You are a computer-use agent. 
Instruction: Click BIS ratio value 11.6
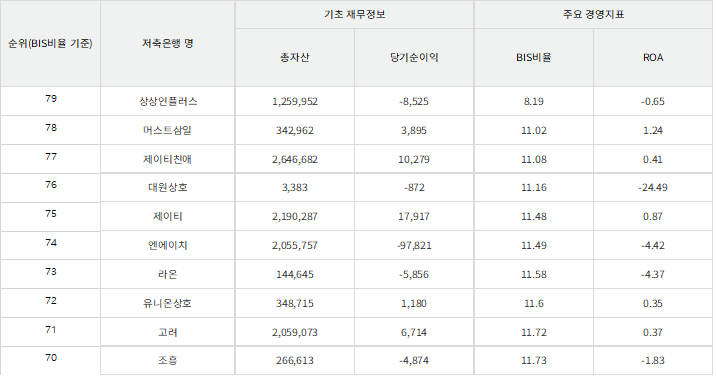tap(533, 304)
